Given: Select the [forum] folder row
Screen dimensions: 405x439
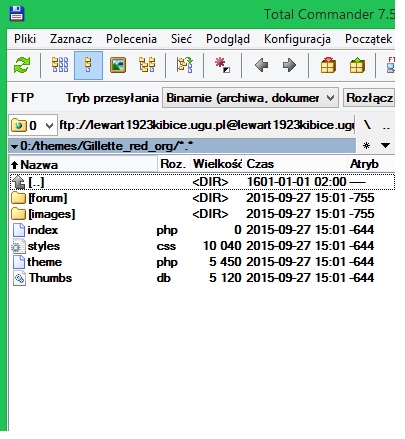Looking at the screenshot, I should point(202,198).
